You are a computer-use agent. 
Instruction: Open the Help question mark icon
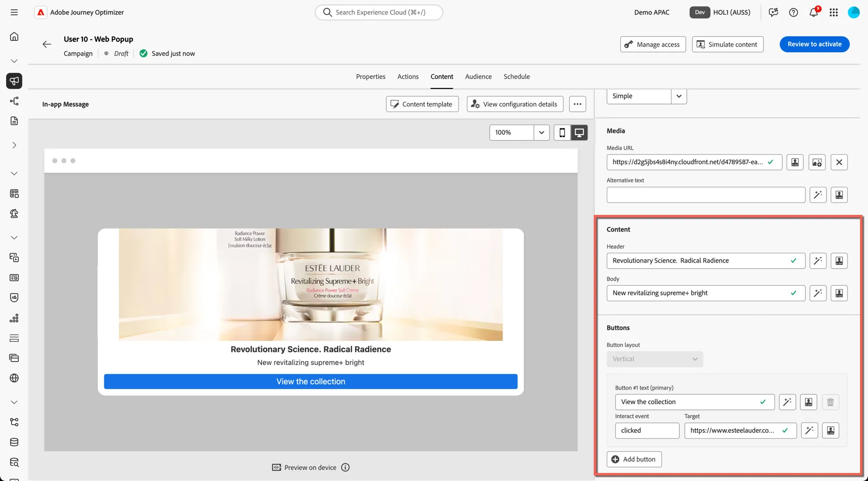[793, 13]
